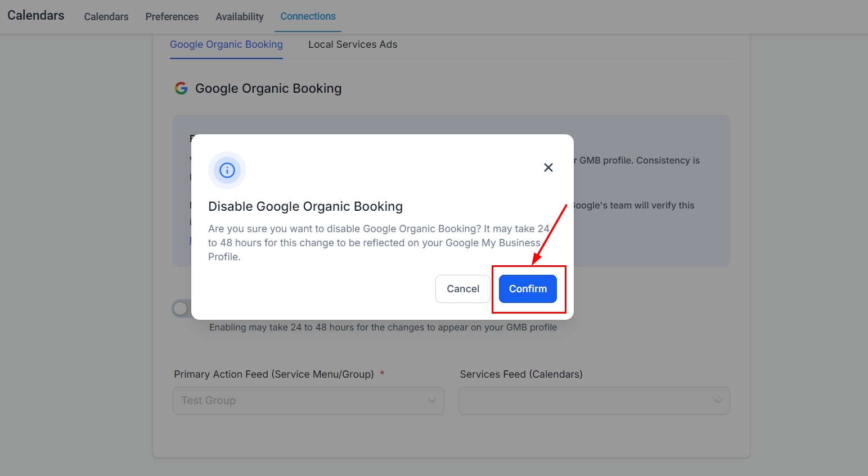Switch to the Preferences tab
Image resolution: width=868 pixels, height=476 pixels.
click(x=172, y=17)
